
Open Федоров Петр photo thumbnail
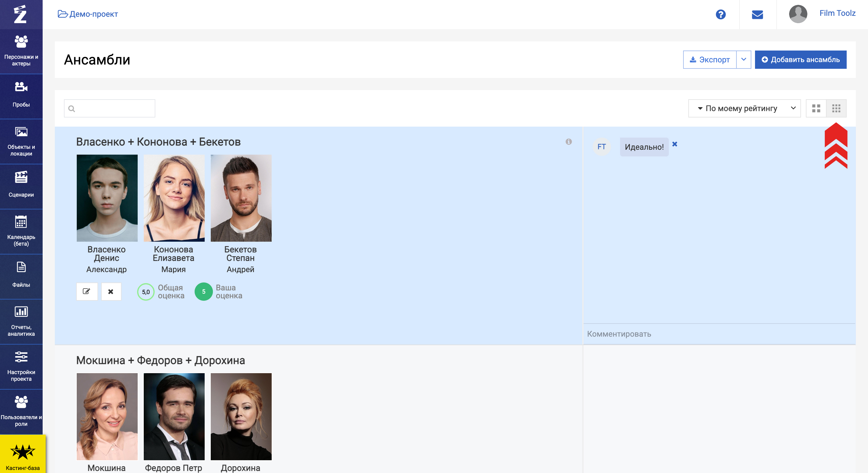(174, 416)
